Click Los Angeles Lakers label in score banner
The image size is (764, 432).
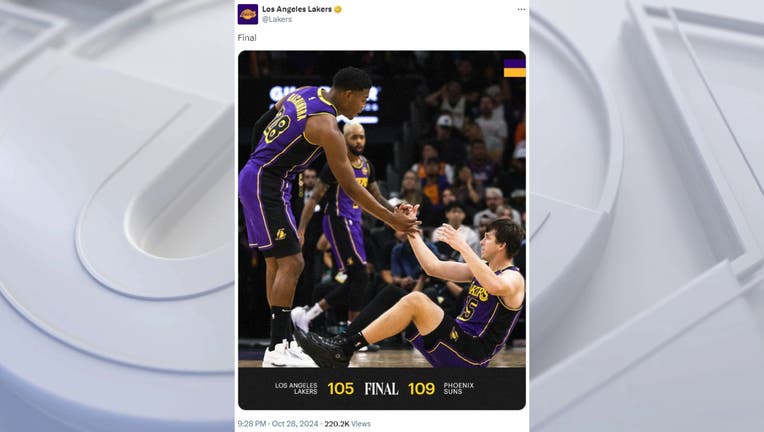pos(296,388)
